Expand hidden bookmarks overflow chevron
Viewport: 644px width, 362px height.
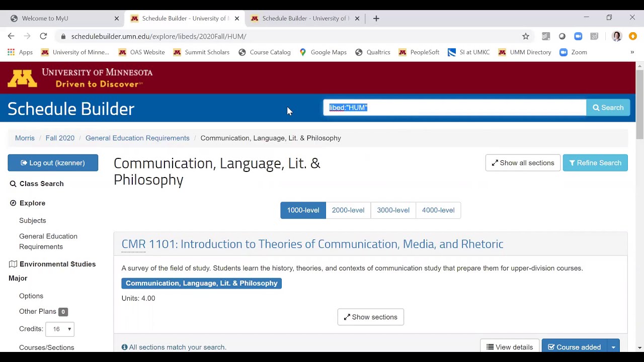(632, 52)
